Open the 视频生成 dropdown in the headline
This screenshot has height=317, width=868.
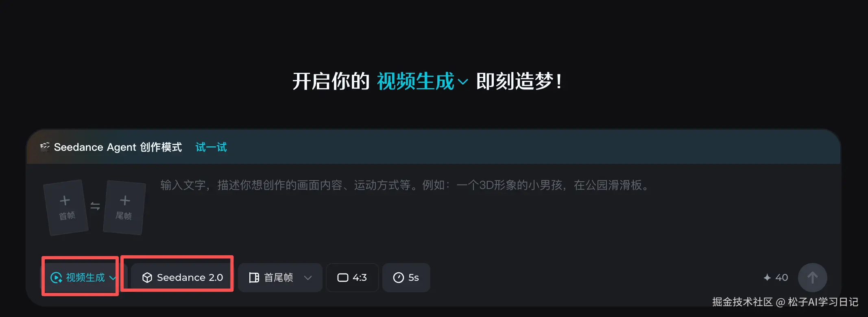click(422, 81)
